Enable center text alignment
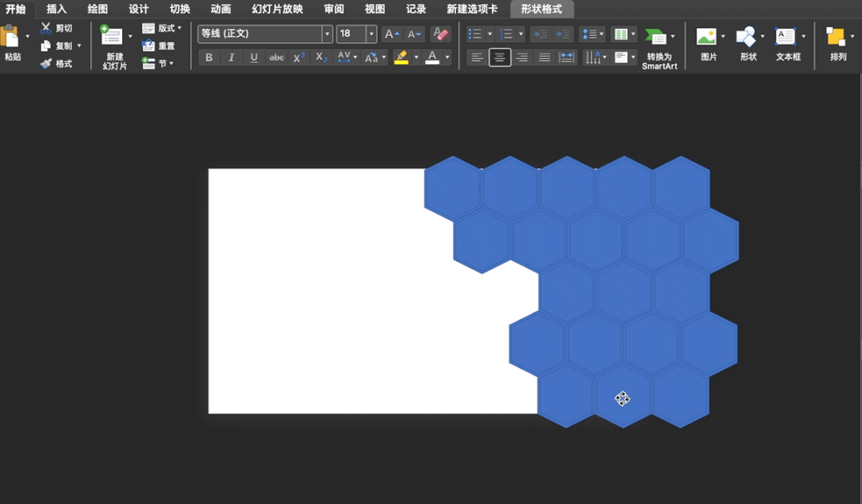Viewport: 862px width, 504px height. (x=499, y=58)
